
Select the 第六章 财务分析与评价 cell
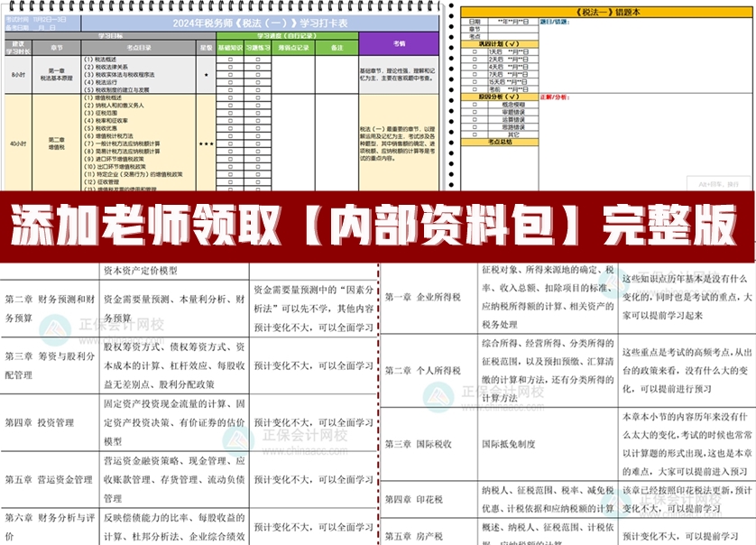pyautogui.click(x=50, y=527)
